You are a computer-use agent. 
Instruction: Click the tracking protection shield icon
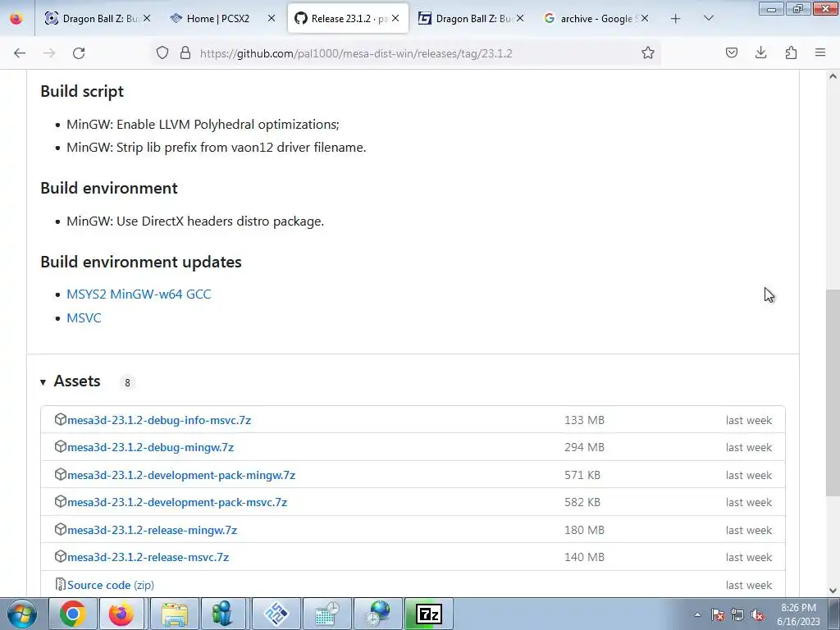pyautogui.click(x=162, y=52)
